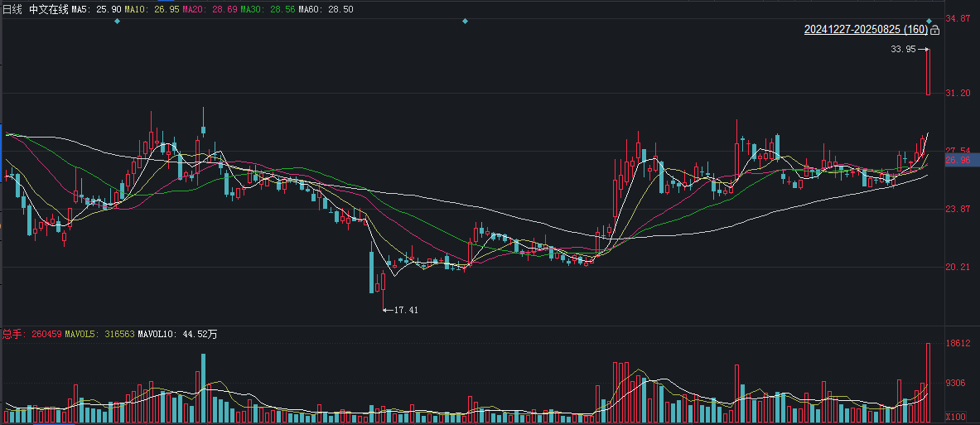Select the MA5: 25.90 indicator label
This screenshot has width=980, height=425.
96,10
